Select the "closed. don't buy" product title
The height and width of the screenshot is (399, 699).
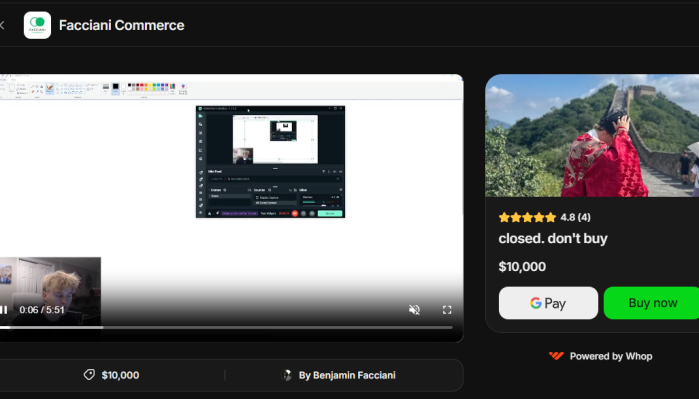[553, 239]
